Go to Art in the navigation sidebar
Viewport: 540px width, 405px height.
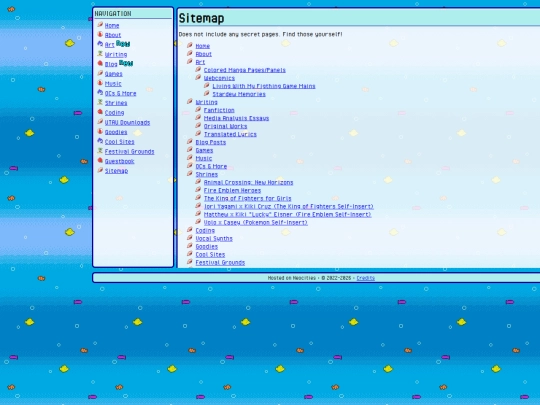(110, 45)
